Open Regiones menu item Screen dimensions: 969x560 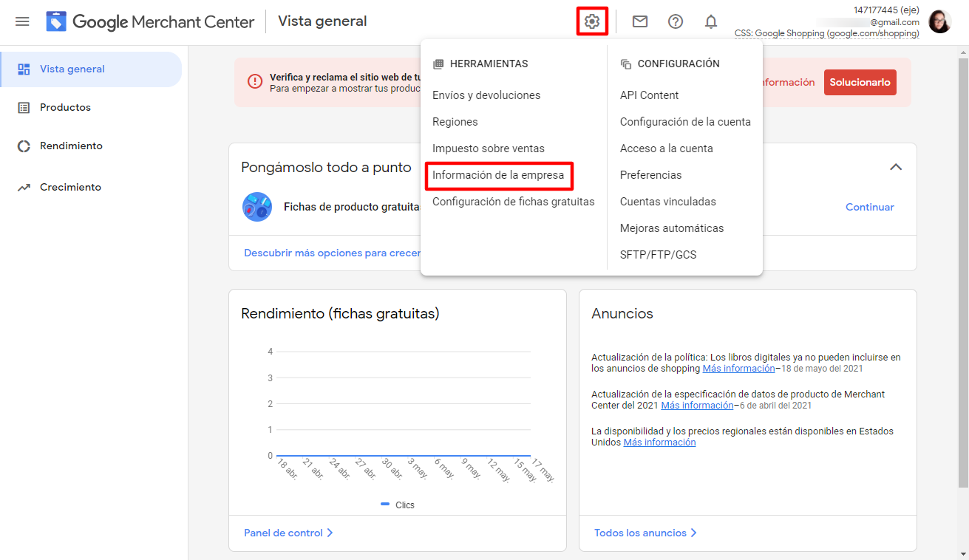tap(455, 122)
